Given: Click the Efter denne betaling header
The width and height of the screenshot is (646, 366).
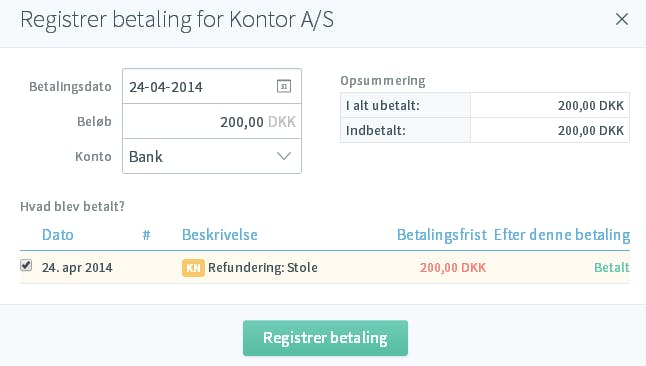Looking at the screenshot, I should pos(562,235).
